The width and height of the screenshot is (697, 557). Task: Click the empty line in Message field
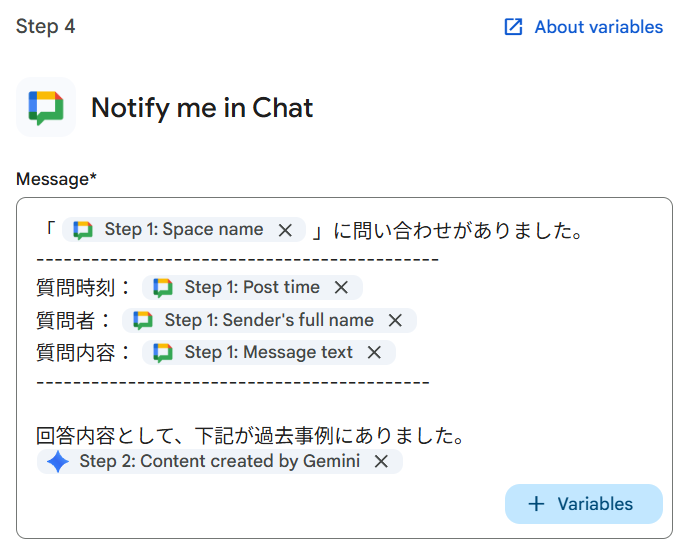pyautogui.click(x=300, y=409)
